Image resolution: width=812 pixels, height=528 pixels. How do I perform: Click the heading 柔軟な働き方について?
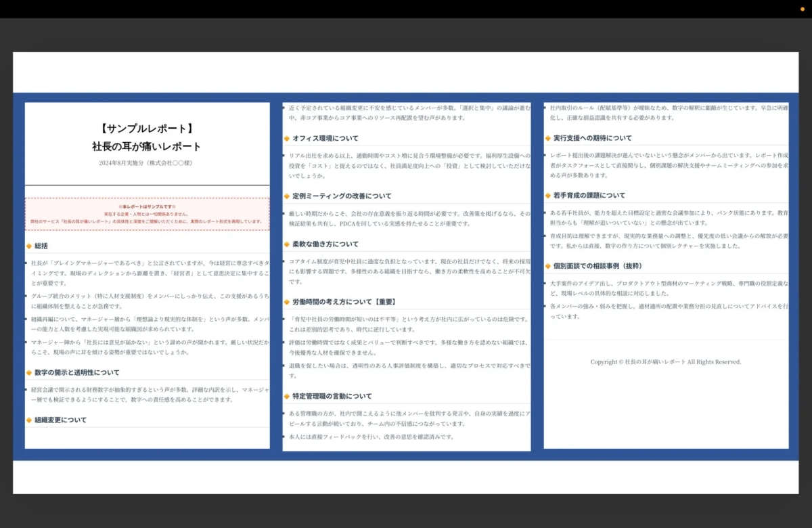(325, 244)
